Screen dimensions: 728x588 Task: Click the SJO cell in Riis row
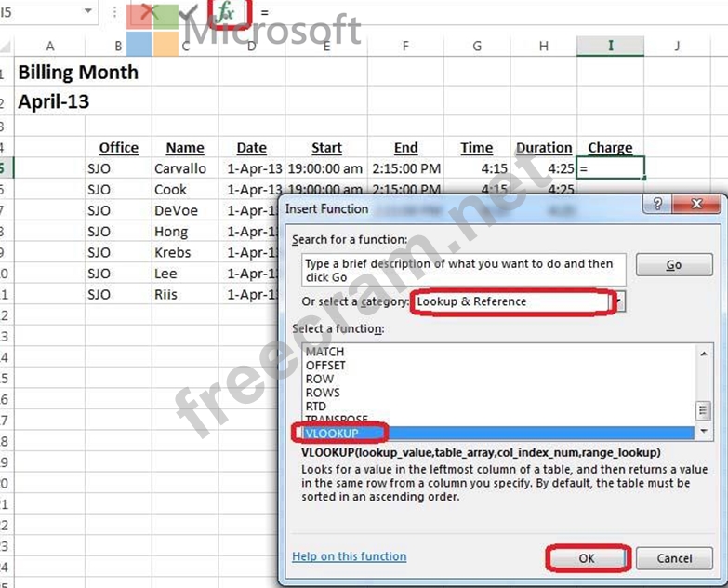(118, 294)
